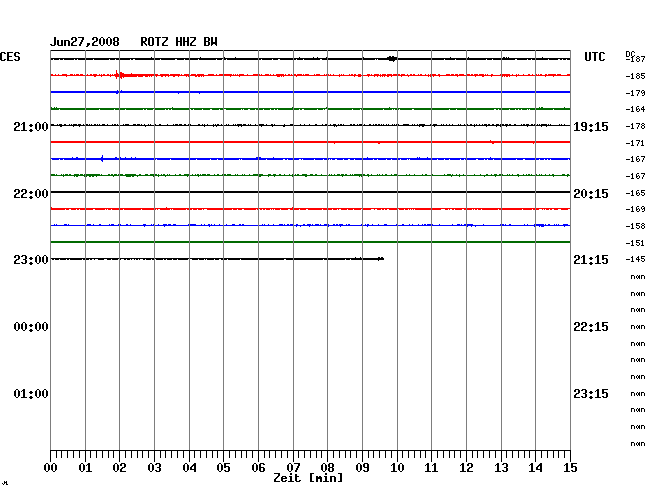
Task: Click the 06 minute axis label
Action: 258,468
